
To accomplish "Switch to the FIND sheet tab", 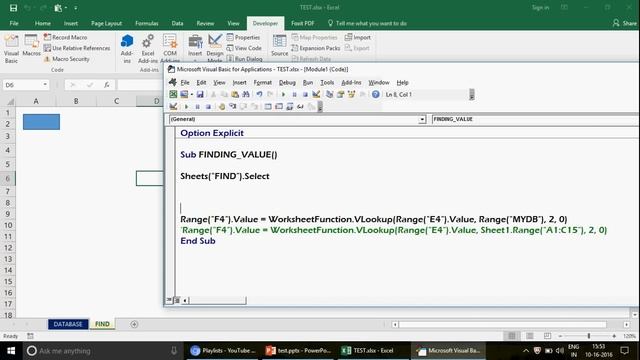I will pos(102,324).
